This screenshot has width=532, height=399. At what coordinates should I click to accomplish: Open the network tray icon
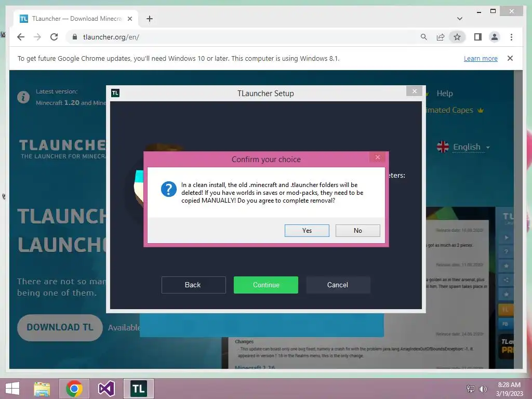(470, 389)
